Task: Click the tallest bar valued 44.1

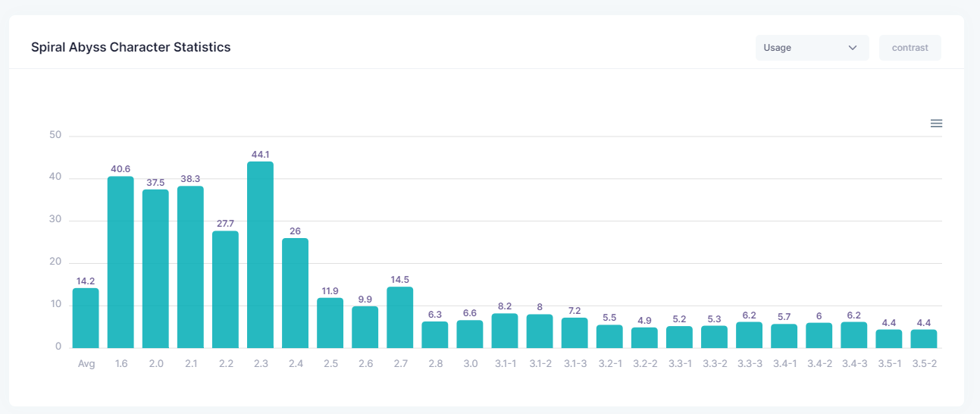Action: click(x=260, y=255)
